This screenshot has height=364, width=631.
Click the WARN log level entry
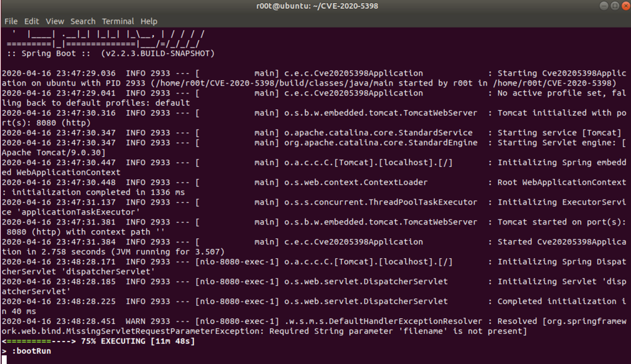(x=135, y=321)
